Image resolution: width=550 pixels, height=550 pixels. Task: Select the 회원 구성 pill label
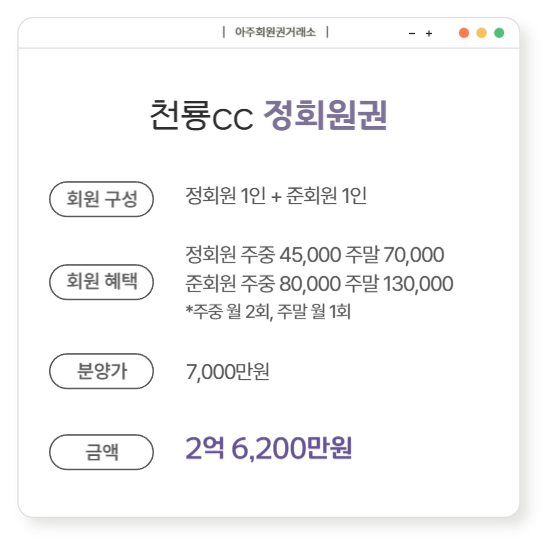pyautogui.click(x=101, y=199)
